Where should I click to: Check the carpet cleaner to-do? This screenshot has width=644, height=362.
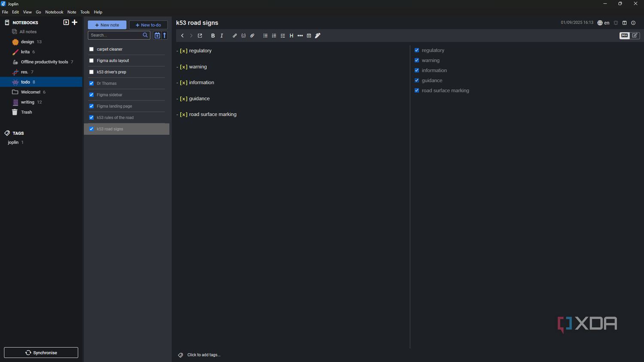coord(91,49)
